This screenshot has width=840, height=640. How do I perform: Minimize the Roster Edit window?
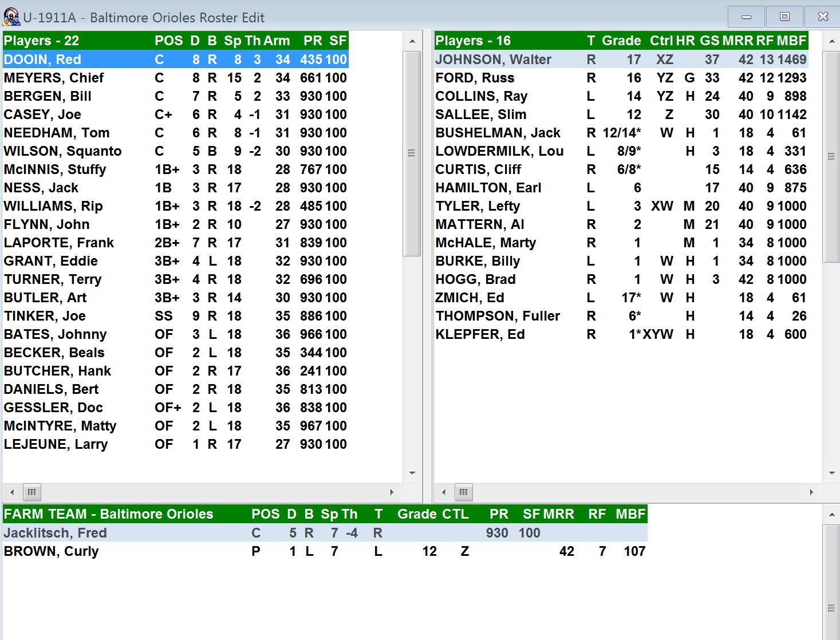click(746, 17)
